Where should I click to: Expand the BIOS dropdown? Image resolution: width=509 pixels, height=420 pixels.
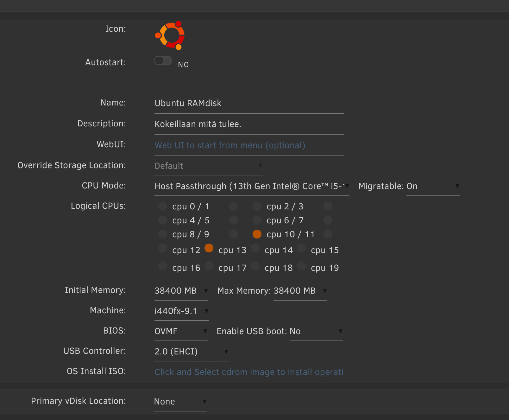(x=181, y=331)
